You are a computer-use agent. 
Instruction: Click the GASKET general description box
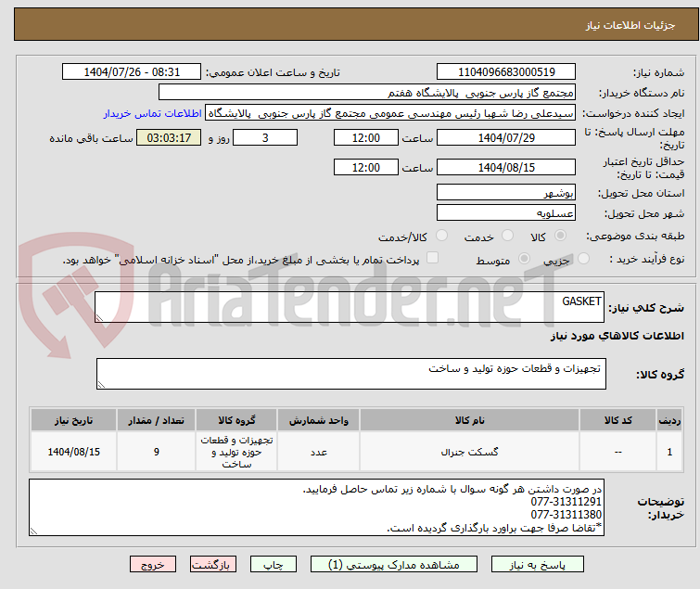click(350, 307)
